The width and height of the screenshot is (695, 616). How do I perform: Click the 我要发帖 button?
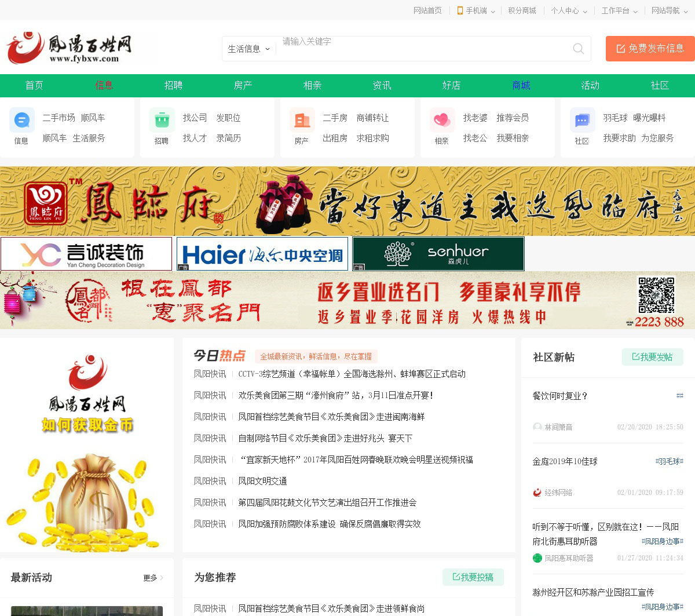pos(653,357)
